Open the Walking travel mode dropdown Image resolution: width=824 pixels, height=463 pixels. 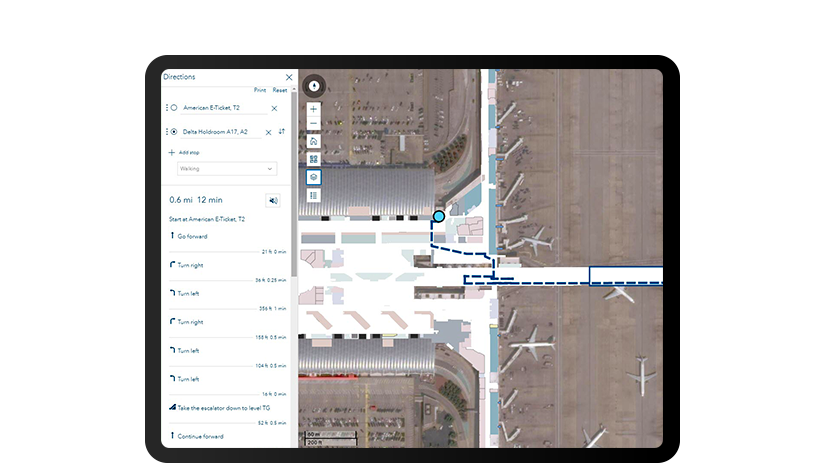tap(227, 169)
